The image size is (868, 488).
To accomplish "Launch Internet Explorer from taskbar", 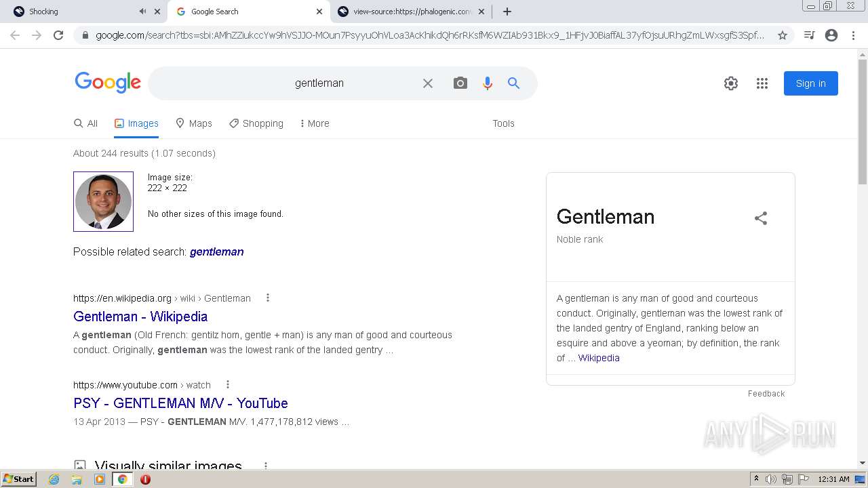I will point(54,479).
